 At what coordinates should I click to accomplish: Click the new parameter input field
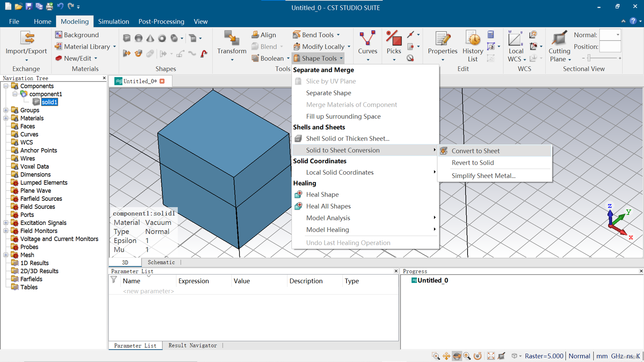click(x=148, y=291)
